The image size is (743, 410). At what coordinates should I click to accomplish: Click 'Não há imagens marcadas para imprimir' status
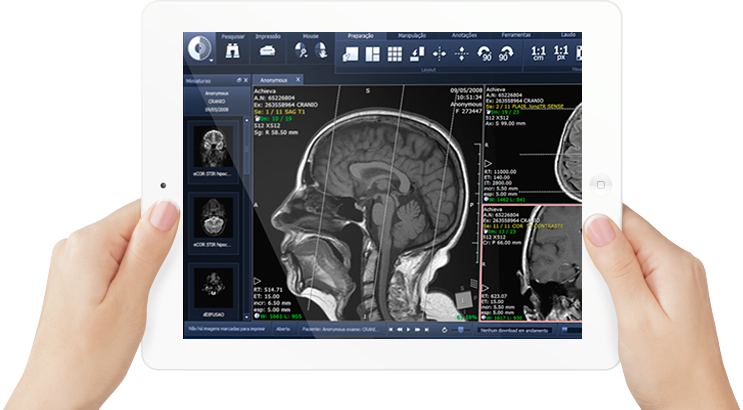click(227, 328)
